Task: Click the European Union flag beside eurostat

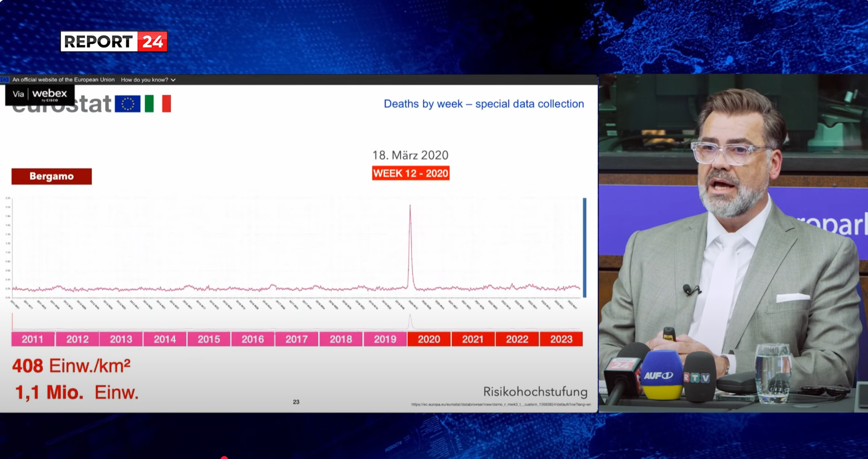Action: tap(128, 104)
